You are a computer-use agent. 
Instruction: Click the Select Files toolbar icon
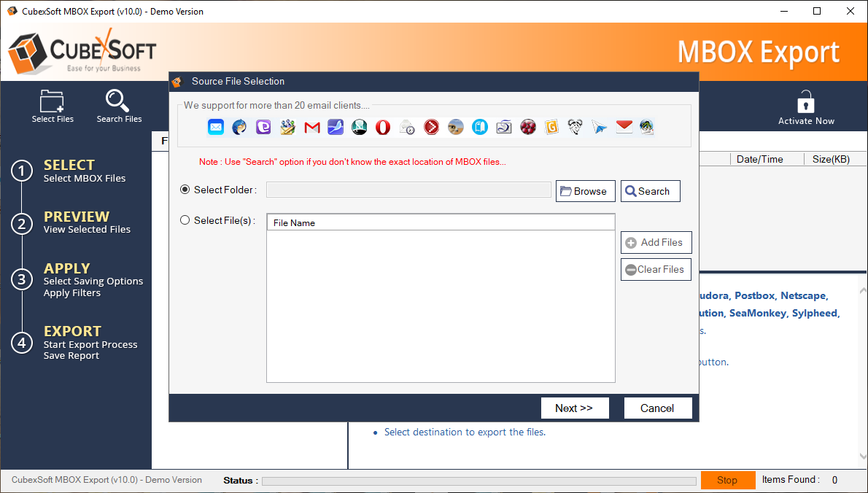(x=52, y=106)
